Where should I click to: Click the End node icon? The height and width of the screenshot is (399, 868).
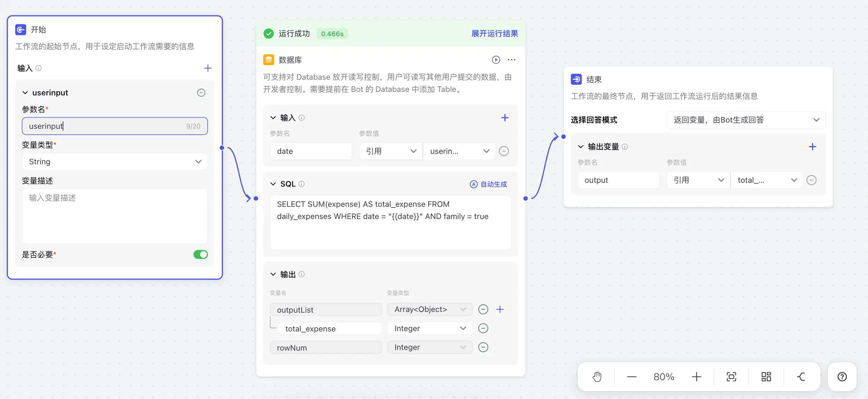[x=576, y=79]
